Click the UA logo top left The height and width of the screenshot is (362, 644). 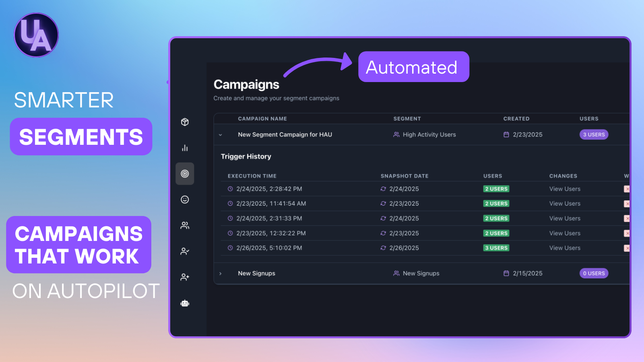[36, 35]
